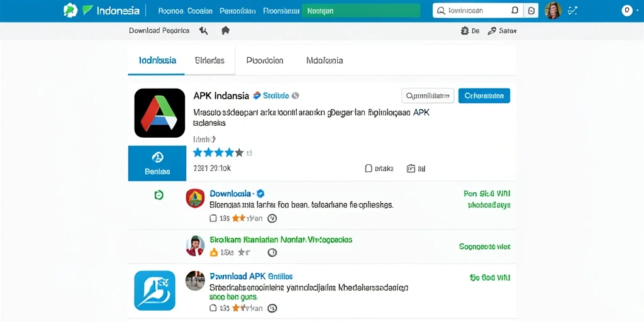
Task: Open the blue feather app icon
Action: [x=155, y=291]
